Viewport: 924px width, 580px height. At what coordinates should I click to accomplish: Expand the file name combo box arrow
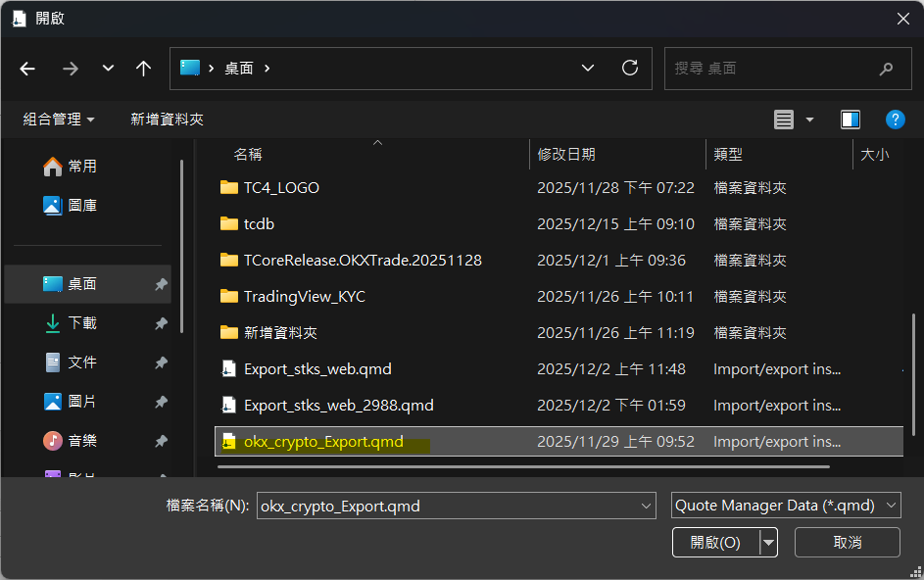[x=646, y=506]
